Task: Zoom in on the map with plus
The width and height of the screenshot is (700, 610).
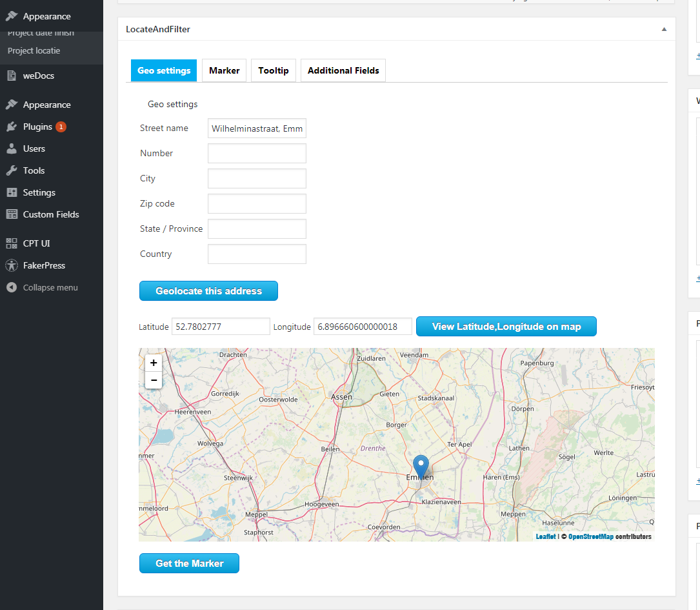Action: pos(154,363)
